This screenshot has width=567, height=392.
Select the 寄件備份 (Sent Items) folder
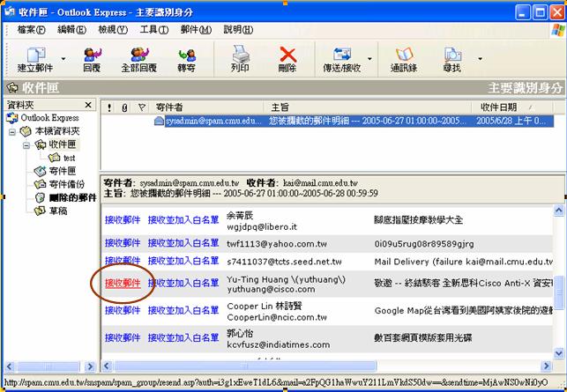pyautogui.click(x=59, y=184)
